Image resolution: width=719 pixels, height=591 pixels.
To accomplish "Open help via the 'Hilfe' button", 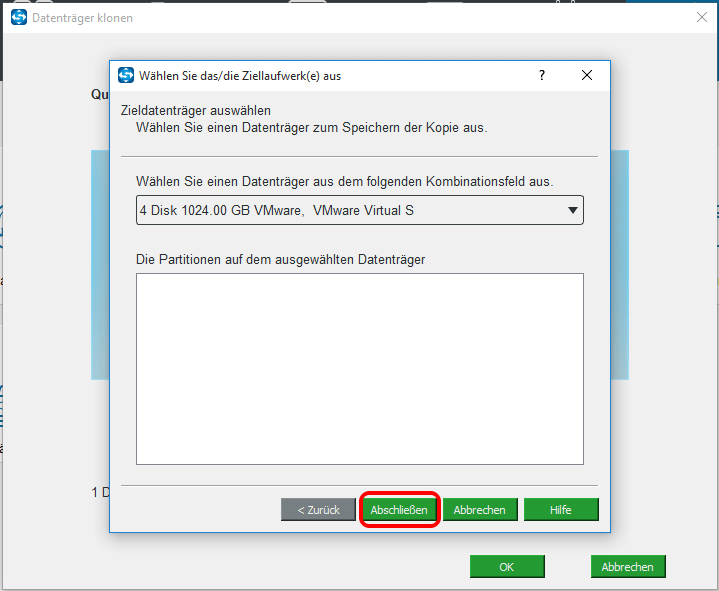I will pos(560,510).
